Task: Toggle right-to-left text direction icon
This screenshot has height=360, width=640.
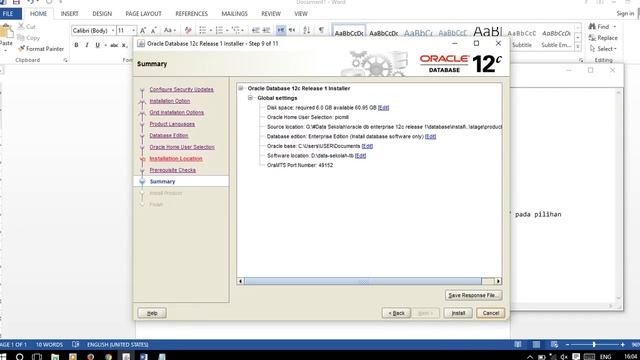Action: coord(292,30)
